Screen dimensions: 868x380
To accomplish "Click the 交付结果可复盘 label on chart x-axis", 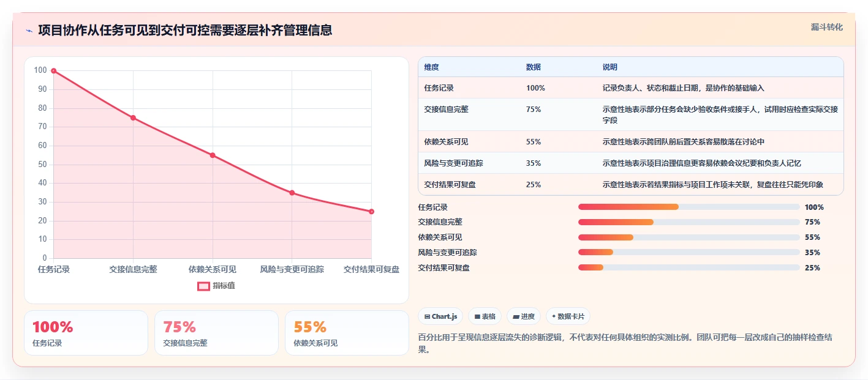I will 371,269.
